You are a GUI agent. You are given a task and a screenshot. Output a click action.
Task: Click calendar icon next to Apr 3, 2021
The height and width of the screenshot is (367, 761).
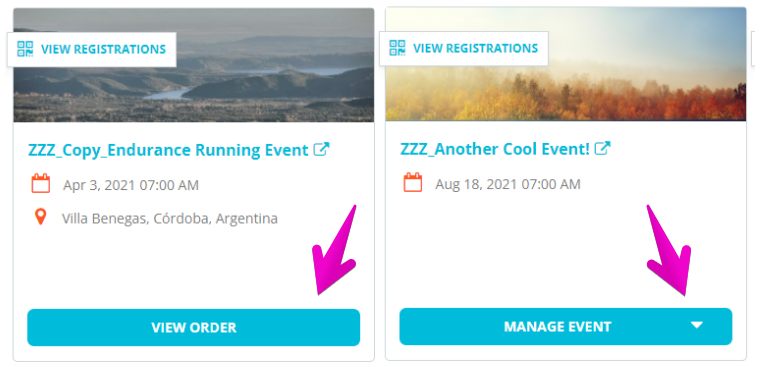coord(41,184)
